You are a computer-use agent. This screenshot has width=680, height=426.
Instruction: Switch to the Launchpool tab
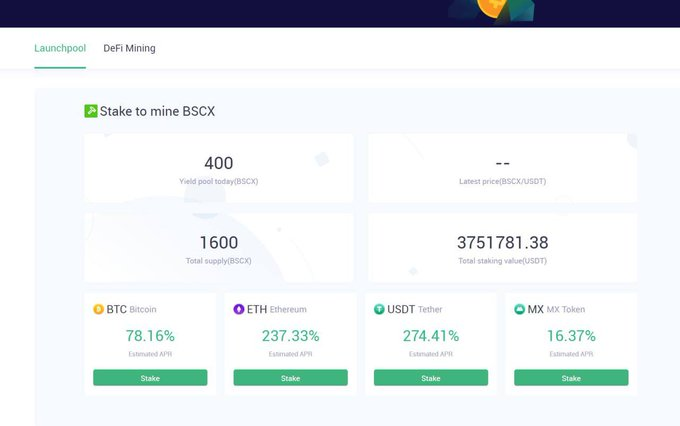point(60,48)
